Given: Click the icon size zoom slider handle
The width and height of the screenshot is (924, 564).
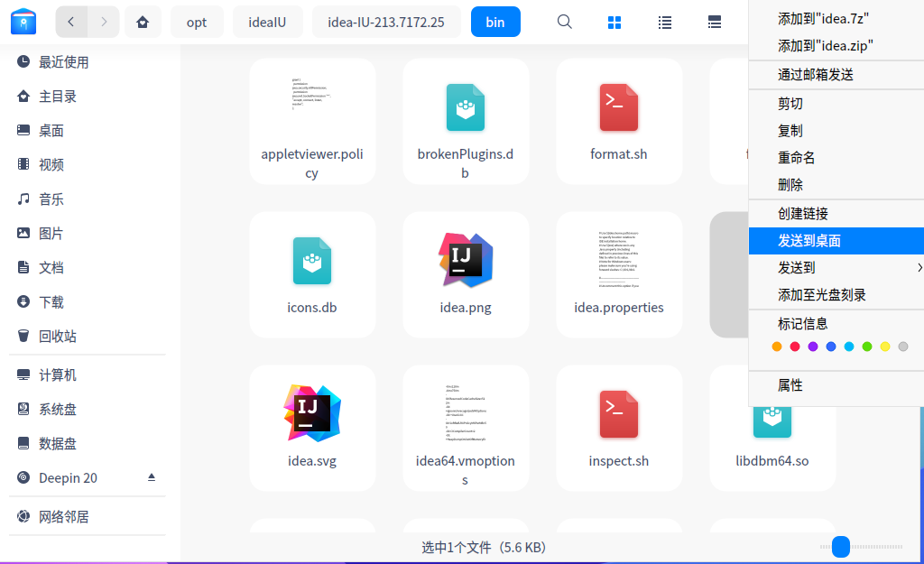Looking at the screenshot, I should [x=841, y=547].
